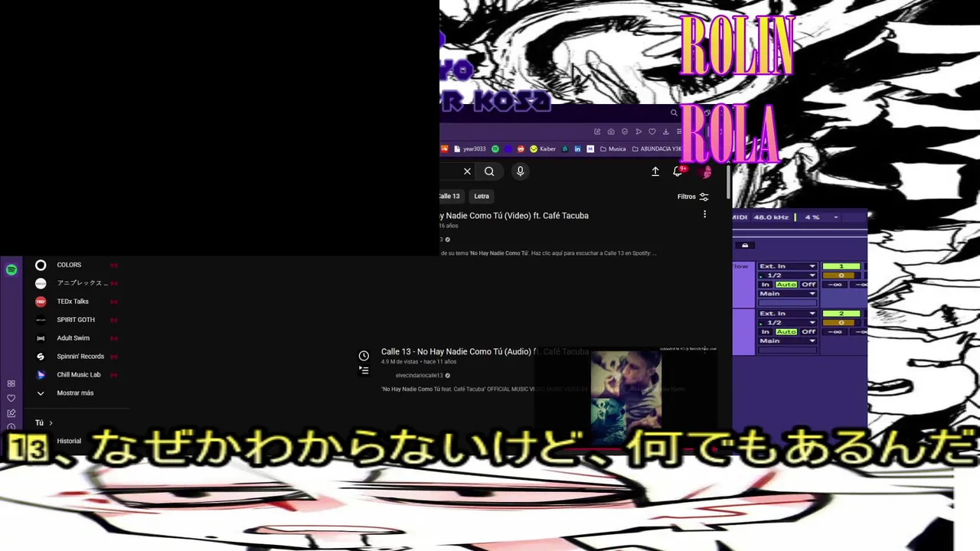980x551 pixels.
Task: Click the watch later clock icon
Action: pos(364,356)
